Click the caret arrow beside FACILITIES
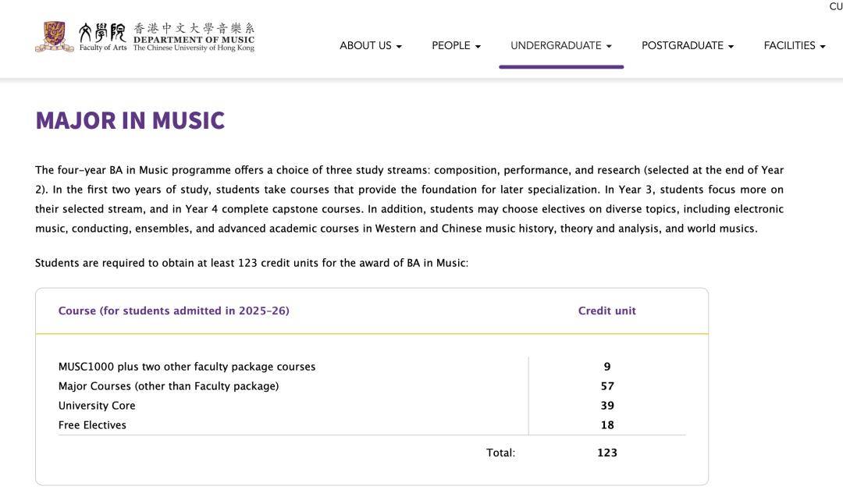 [x=822, y=47]
